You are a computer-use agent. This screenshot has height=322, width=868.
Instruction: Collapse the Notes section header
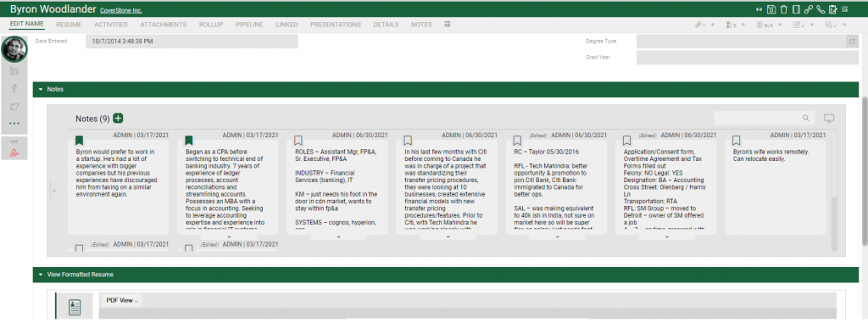pyautogui.click(x=41, y=89)
